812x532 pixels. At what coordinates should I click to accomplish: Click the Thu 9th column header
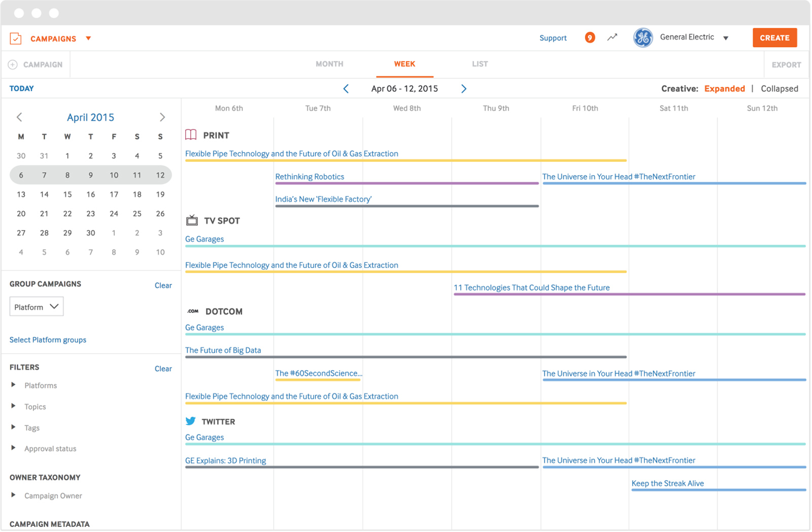coord(496,108)
